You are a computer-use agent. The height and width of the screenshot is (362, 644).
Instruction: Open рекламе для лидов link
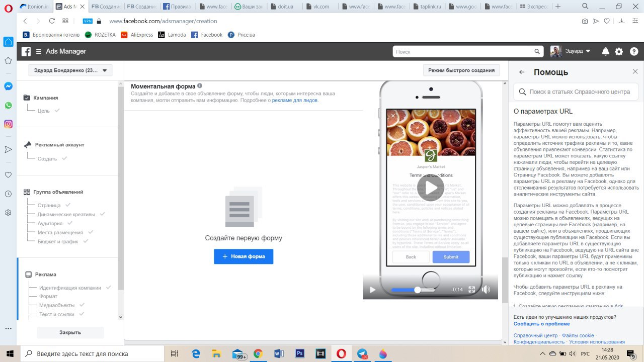295,100
